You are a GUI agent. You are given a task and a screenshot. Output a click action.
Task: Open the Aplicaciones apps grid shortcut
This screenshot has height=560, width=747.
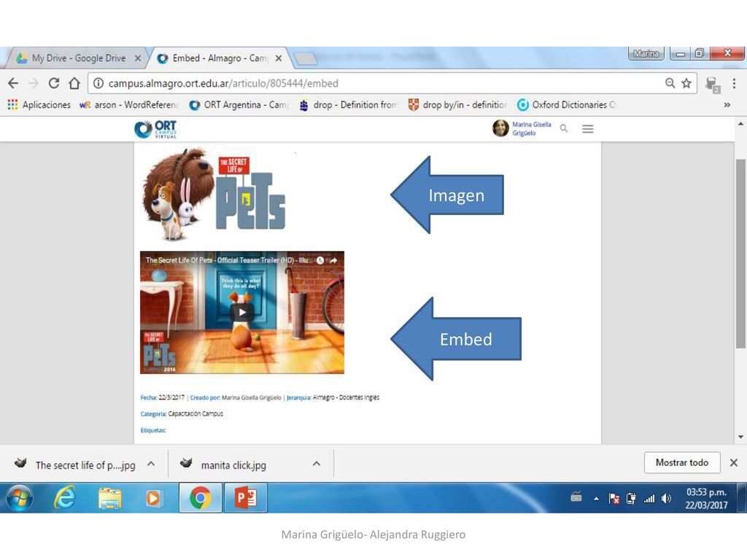[x=39, y=105]
